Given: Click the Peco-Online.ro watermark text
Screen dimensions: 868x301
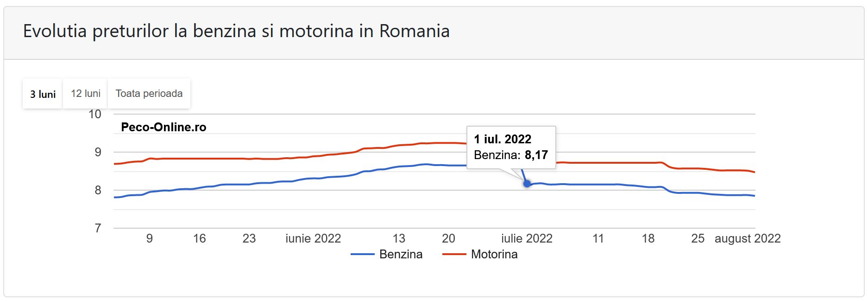Looking at the screenshot, I should pyautogui.click(x=164, y=127).
